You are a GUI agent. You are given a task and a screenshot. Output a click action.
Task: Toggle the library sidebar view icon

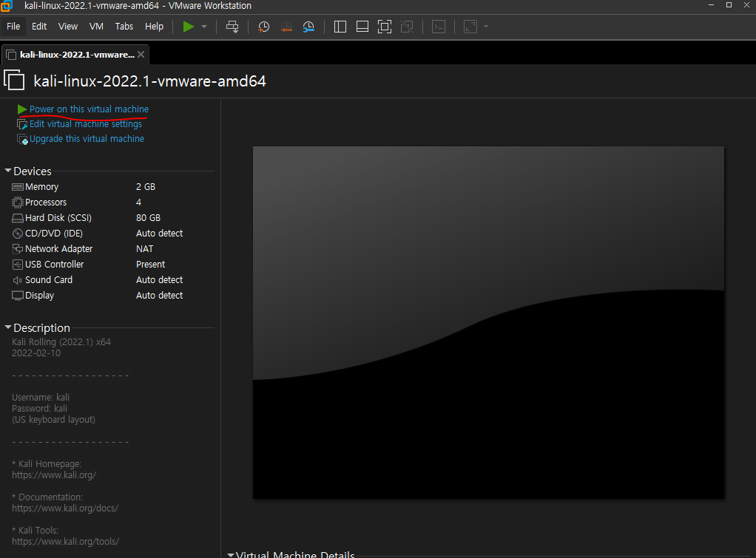[x=340, y=27]
